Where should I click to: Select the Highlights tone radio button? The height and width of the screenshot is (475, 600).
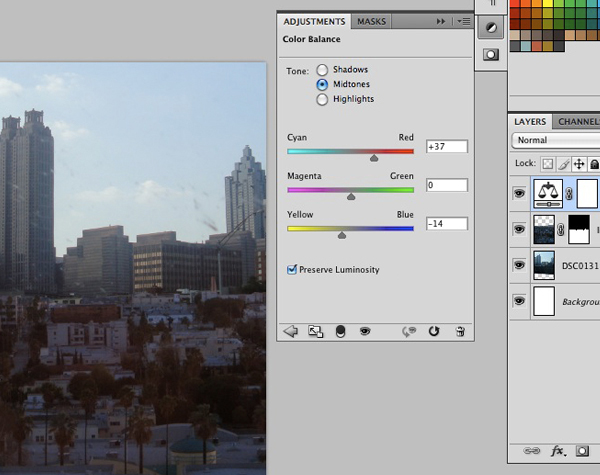click(322, 99)
